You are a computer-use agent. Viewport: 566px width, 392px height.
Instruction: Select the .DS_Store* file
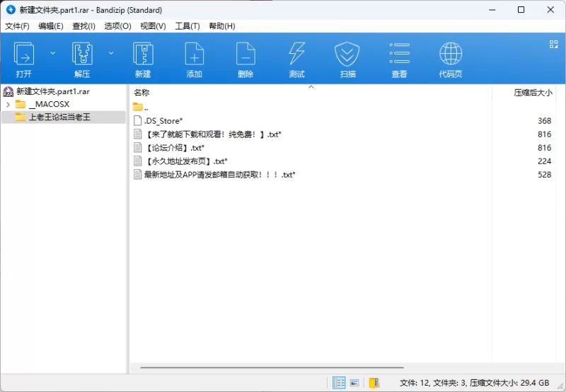(163, 121)
